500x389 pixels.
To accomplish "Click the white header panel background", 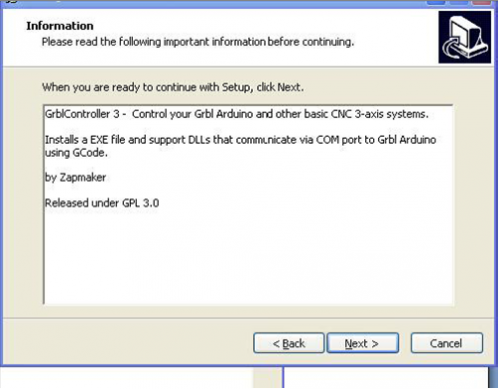I will point(233,57).
